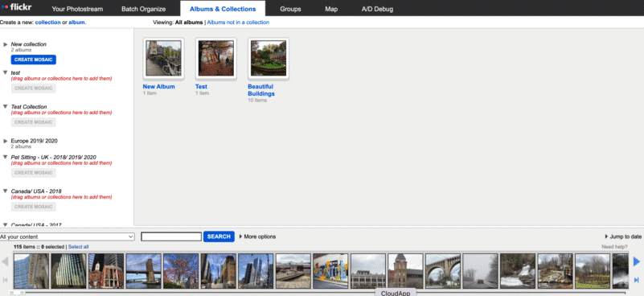The width and height of the screenshot is (644, 296).
Task: Advance filmstrip with right arrow
Action: 637,261
